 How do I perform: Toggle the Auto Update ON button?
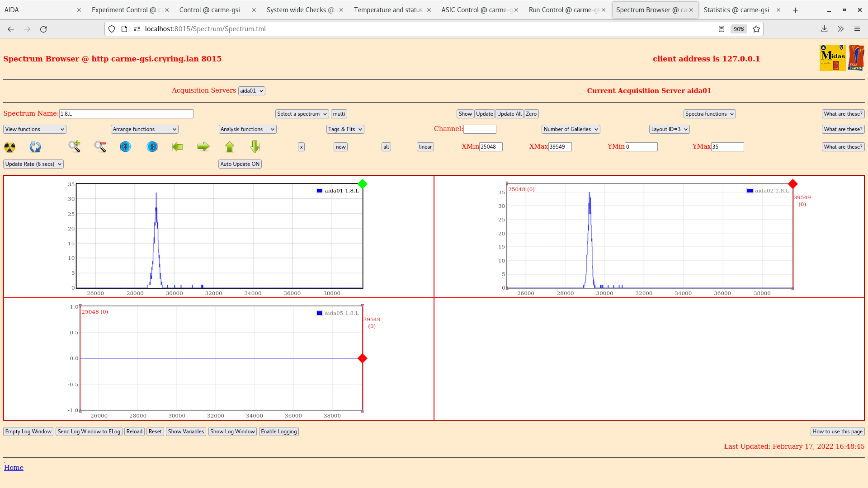click(240, 164)
